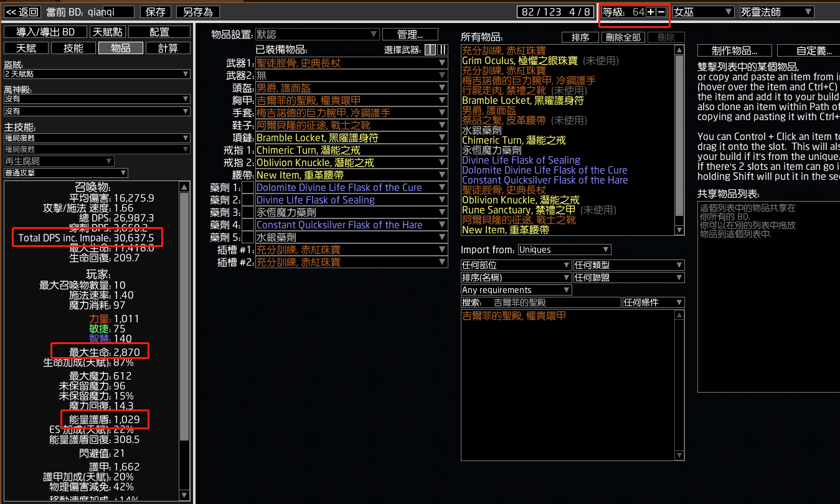Open the 計算 tab
This screenshot has width=840, height=504.
[168, 48]
